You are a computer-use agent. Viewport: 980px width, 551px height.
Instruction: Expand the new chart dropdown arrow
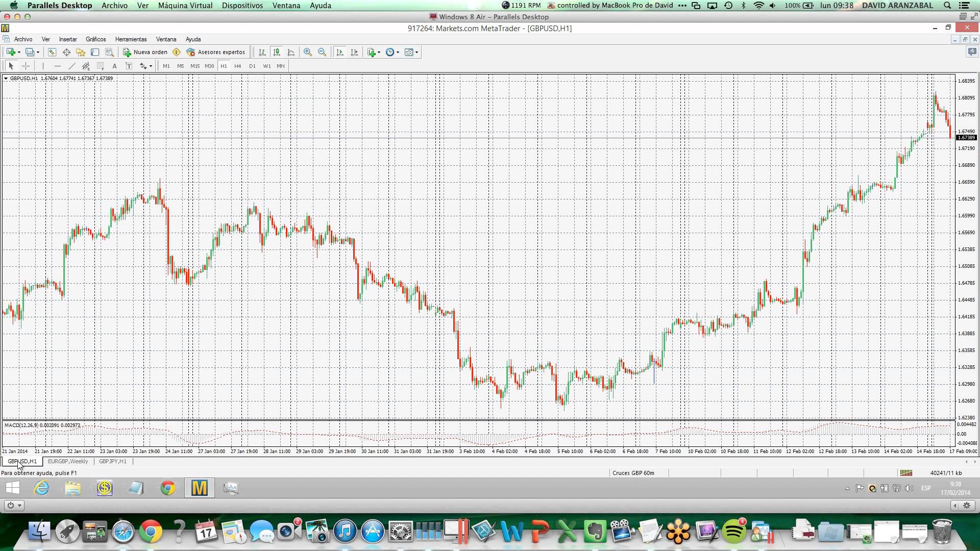tap(19, 52)
